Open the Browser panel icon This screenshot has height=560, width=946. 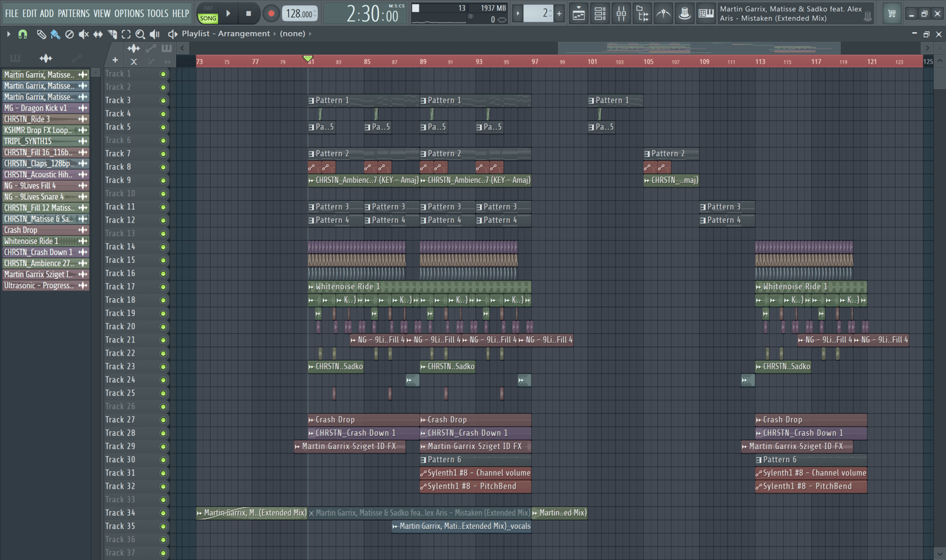click(x=643, y=13)
